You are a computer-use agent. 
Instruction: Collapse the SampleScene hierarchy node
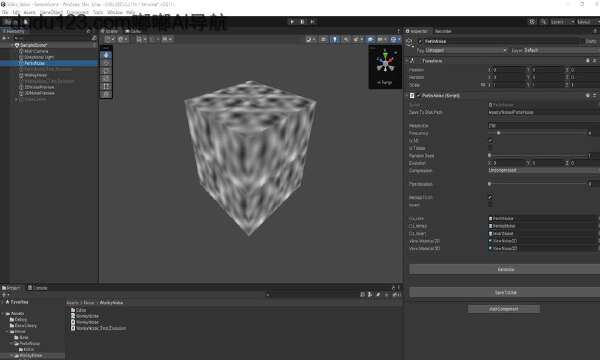[x=12, y=45]
